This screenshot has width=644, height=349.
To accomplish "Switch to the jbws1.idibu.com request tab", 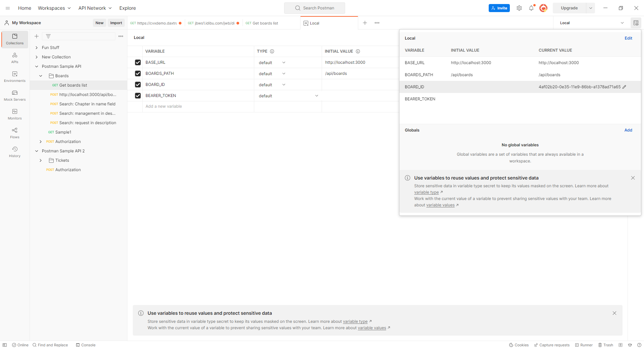I will (x=214, y=23).
